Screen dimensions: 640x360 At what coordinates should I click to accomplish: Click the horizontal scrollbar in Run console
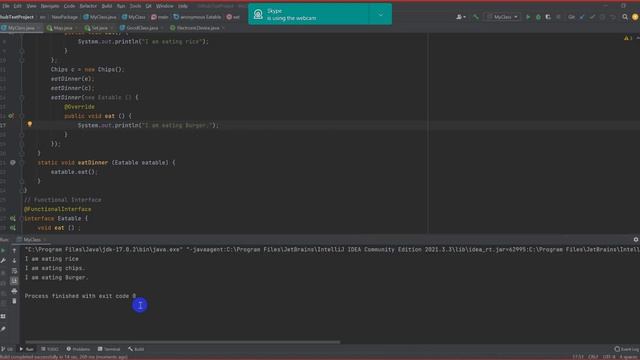click(x=182, y=342)
